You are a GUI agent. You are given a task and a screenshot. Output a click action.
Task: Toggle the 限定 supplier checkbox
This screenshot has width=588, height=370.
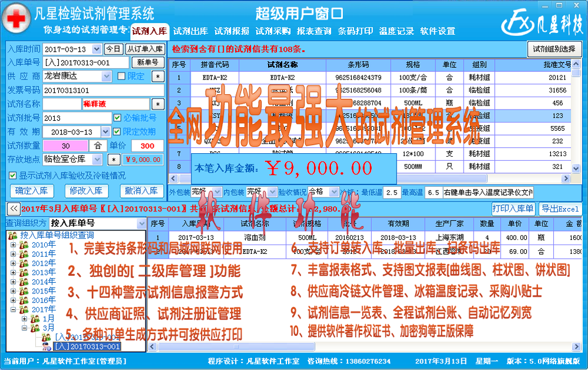(121, 76)
